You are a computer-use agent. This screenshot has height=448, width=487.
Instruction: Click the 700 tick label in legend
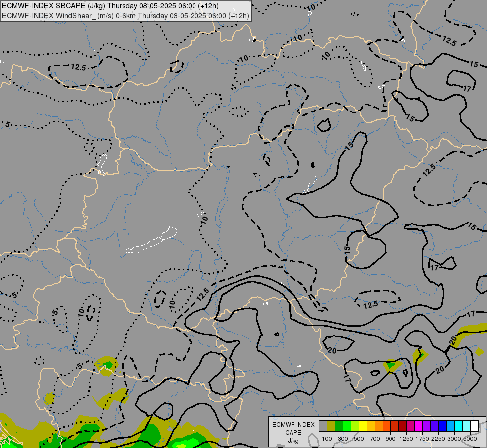[375, 439]
